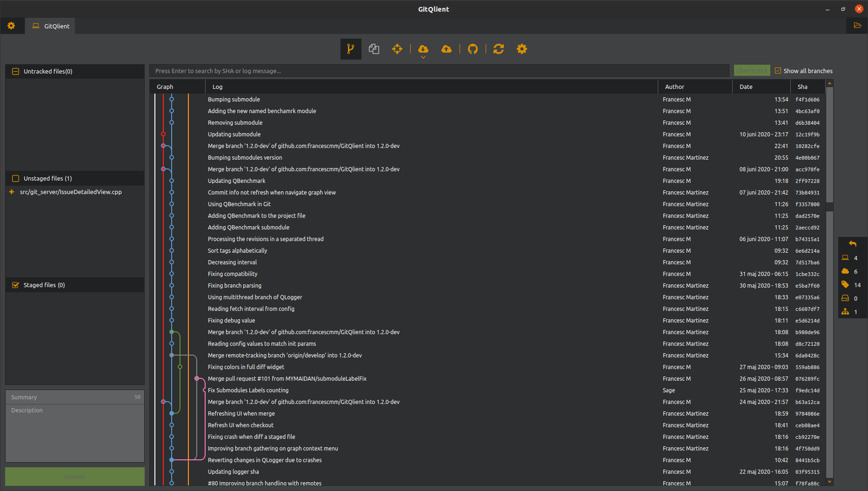Viewport: 868px width, 491px height.
Task: Push changes with cloud upload icon
Action: (447, 49)
